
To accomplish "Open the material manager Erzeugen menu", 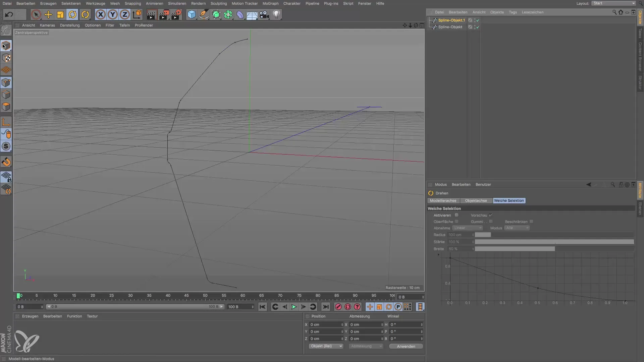I will pos(30,316).
